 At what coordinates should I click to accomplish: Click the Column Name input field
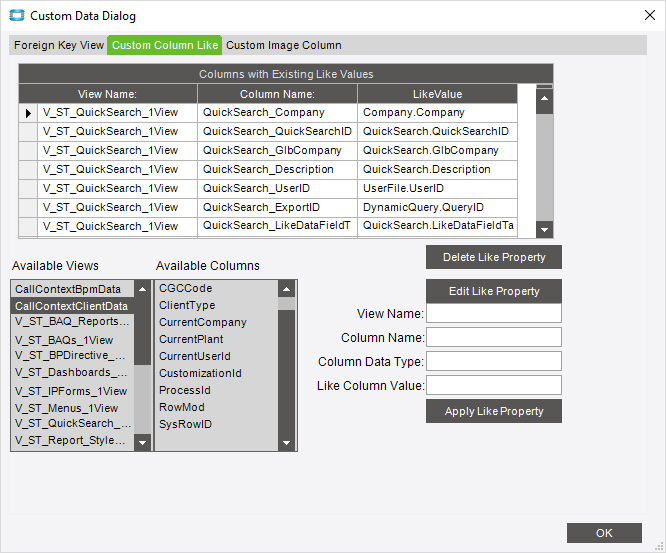pos(494,337)
